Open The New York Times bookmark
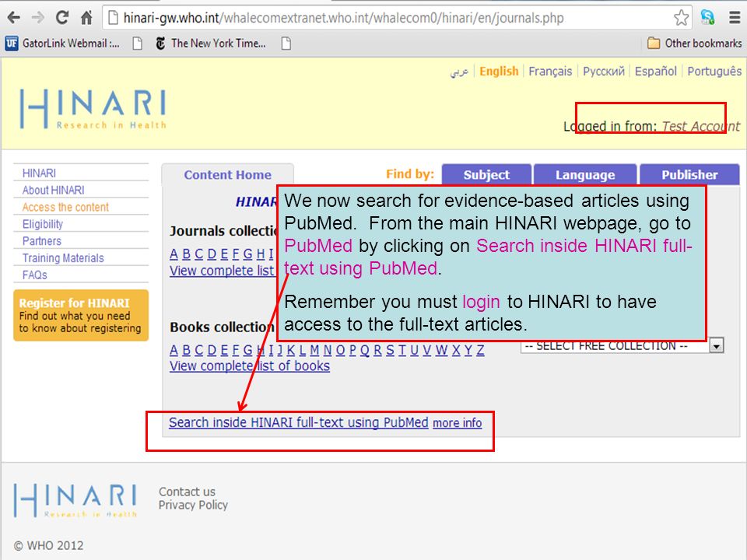747x560 pixels. tap(211, 44)
